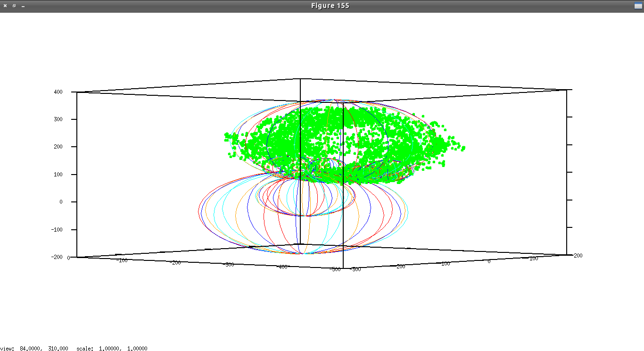Screen dimensions: 644x351
Task: Click the restore window icon in title bar
Action: [14, 6]
